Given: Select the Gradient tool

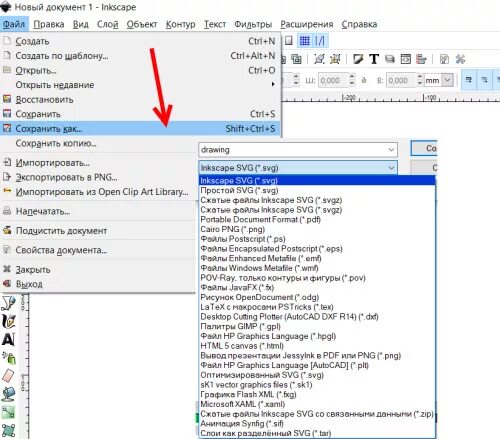Looking at the screenshot, I should click(8, 412).
